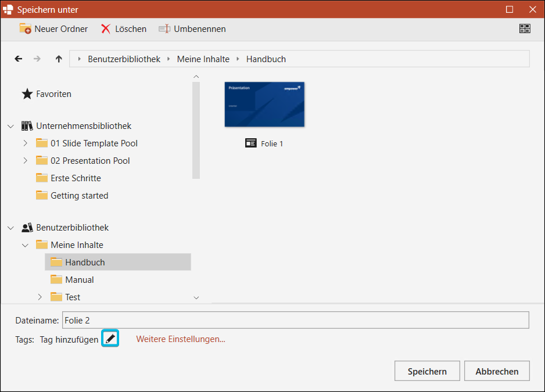The image size is (545, 392).
Task: Click the Umbenennen rename button
Action: click(192, 29)
